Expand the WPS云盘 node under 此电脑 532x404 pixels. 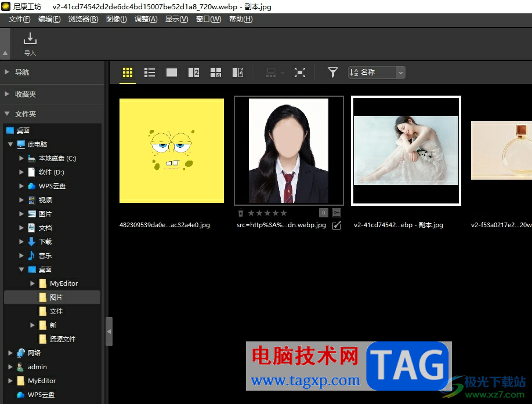[21, 186]
